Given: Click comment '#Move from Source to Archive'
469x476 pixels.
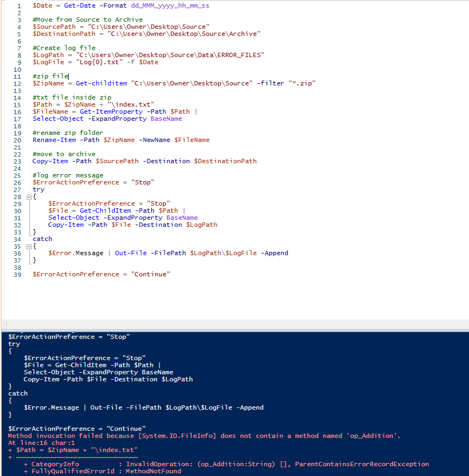Looking at the screenshot, I should [x=88, y=20].
